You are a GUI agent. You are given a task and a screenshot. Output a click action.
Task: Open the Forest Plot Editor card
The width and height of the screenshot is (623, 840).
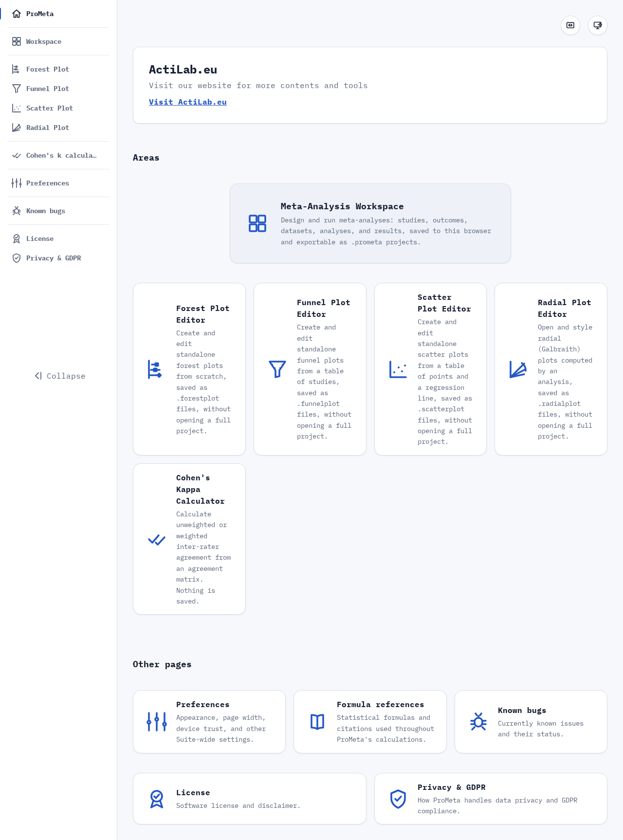(x=189, y=369)
